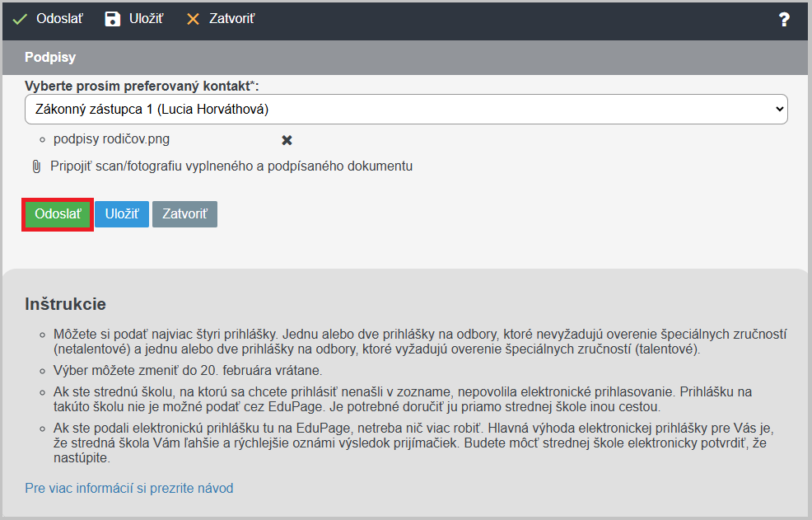Select Odoslať text in the top toolbar

(x=59, y=19)
